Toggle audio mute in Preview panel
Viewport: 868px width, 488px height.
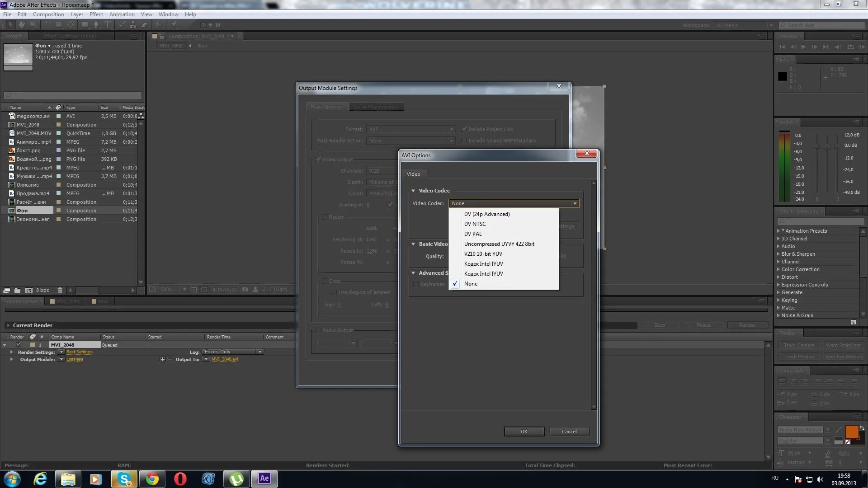coord(838,47)
